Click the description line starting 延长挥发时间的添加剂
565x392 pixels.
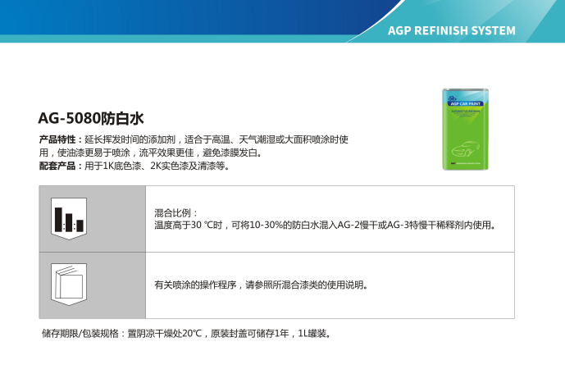click(x=216, y=139)
